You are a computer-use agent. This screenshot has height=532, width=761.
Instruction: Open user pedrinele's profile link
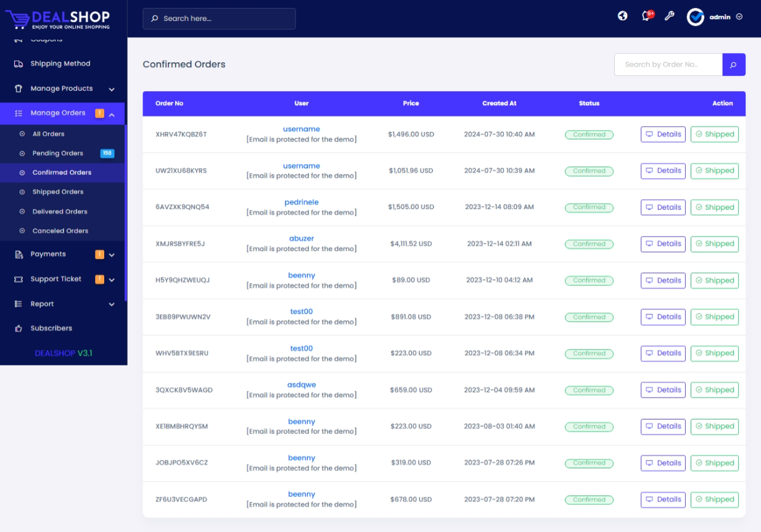click(x=301, y=202)
